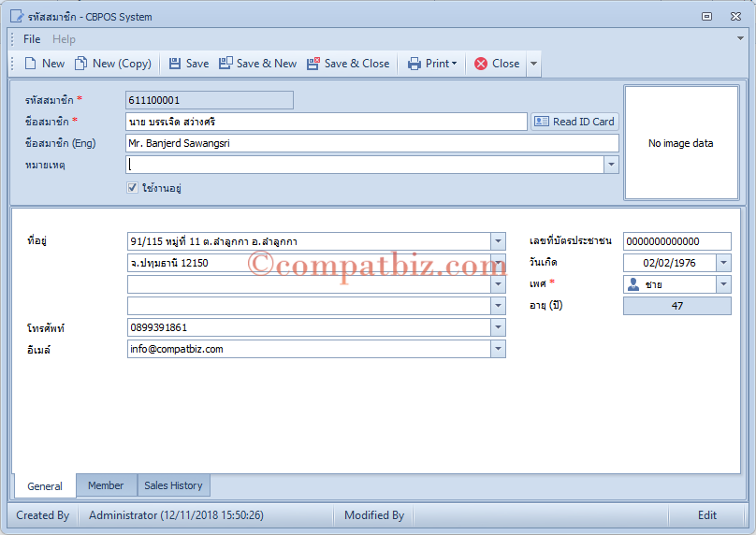This screenshot has height=535, width=756.
Task: Click the Mr. Banjerd Sawangsri name field
Action: point(371,143)
